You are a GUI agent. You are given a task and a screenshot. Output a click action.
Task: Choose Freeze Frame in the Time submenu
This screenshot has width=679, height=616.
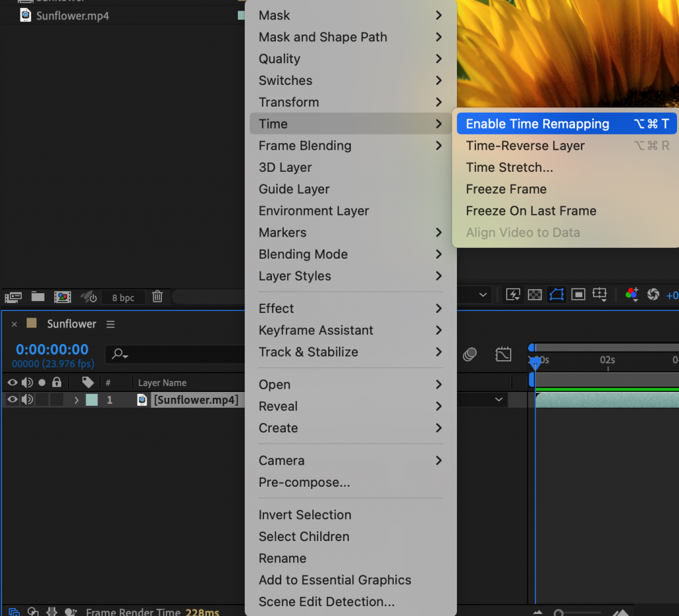tap(506, 189)
